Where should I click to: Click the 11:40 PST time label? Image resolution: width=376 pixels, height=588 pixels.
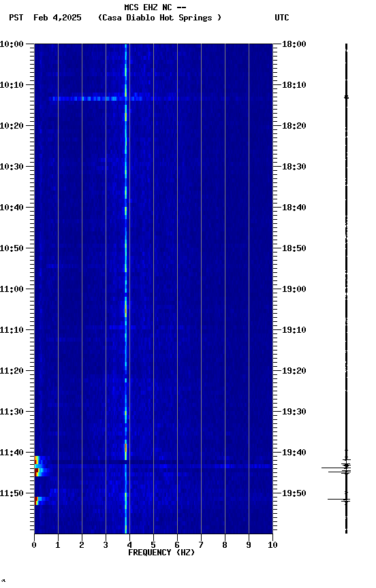pyautogui.click(x=12, y=453)
